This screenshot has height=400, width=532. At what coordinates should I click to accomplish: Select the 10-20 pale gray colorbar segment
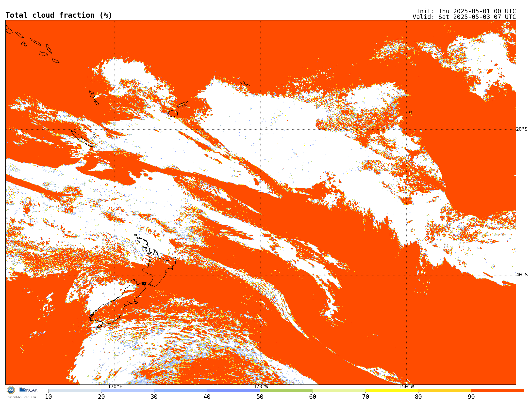point(75,391)
